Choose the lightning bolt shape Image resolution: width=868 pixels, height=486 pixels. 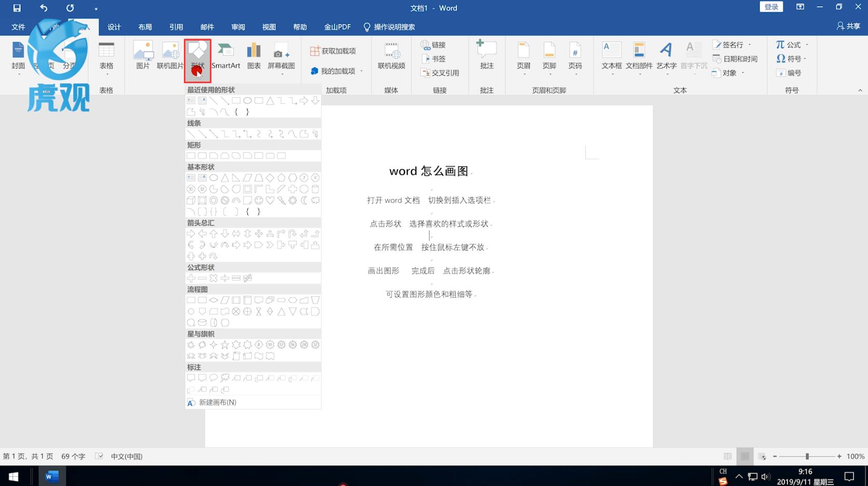coord(282,201)
